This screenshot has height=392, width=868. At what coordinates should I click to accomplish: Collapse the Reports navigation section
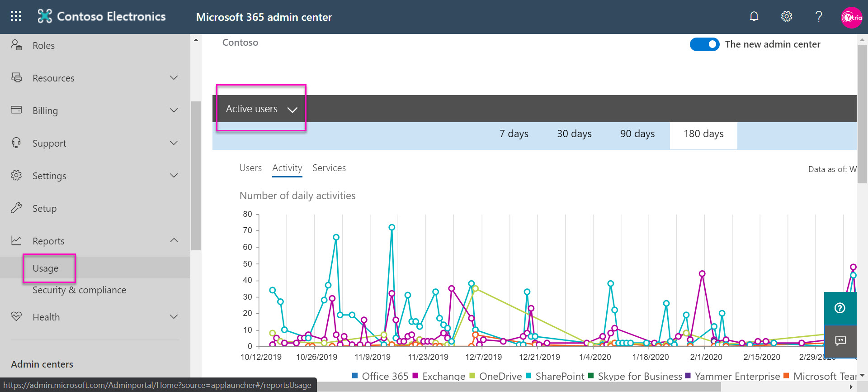point(174,240)
